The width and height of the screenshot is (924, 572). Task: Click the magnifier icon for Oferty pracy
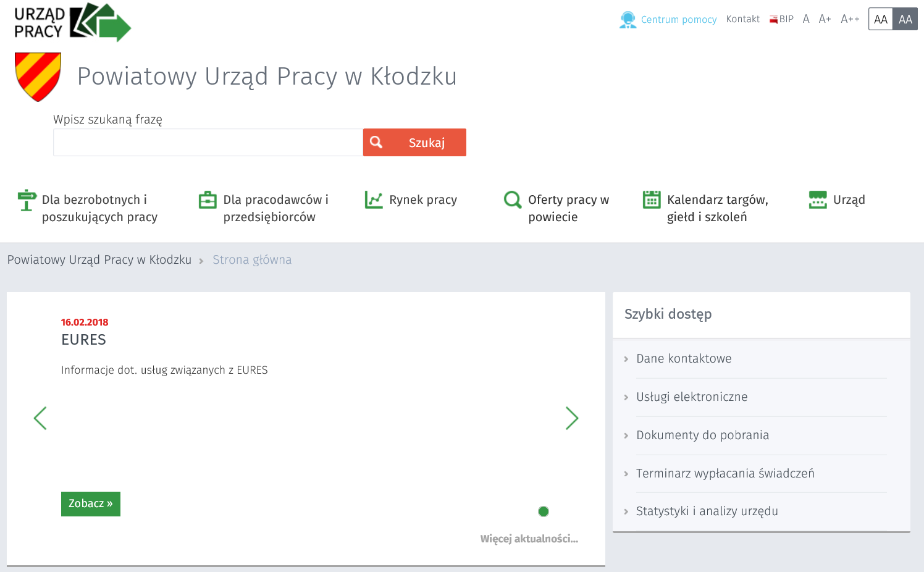pyautogui.click(x=513, y=200)
